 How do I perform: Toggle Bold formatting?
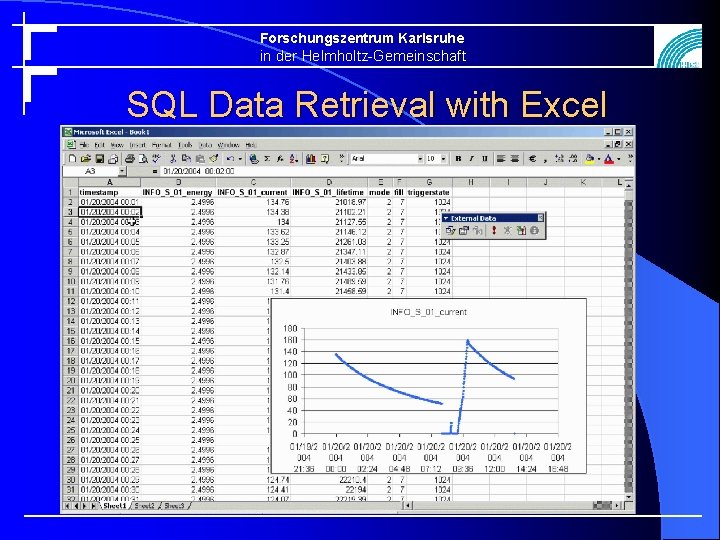click(458, 159)
